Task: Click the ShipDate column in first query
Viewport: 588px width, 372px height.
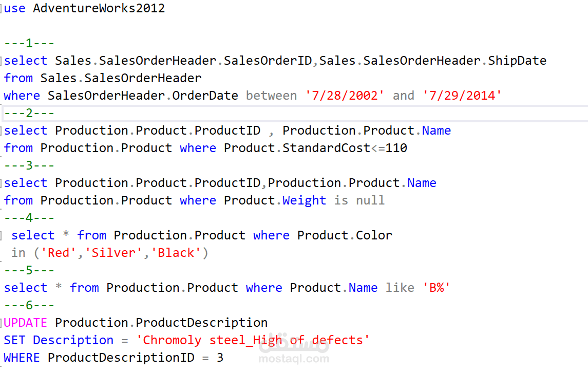Action: coord(517,61)
